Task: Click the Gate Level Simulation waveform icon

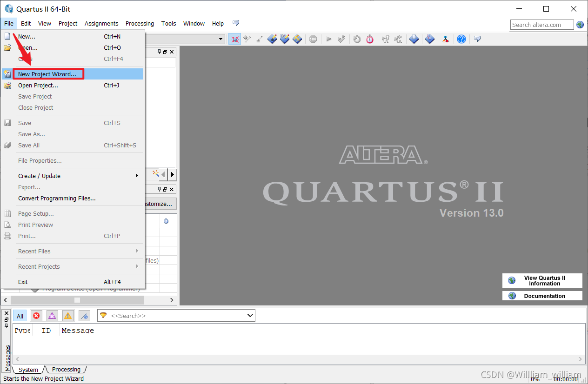Action: (x=398, y=39)
